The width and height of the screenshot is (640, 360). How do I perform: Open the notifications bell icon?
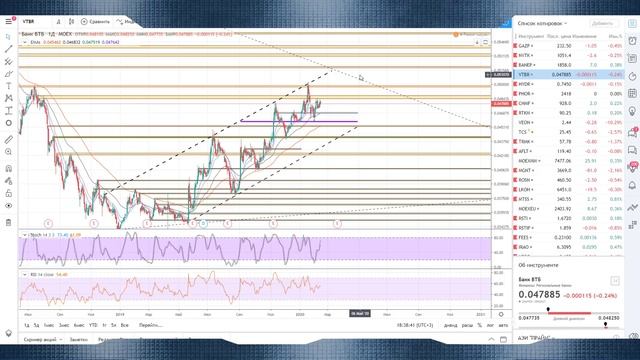click(632, 185)
